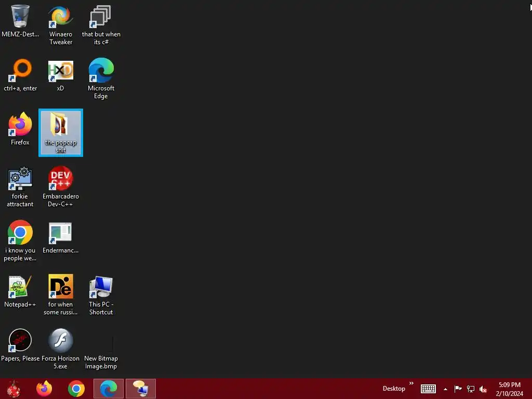The width and height of the screenshot is (532, 399).
Task: Select the MEMZ-Dest... recycle bin icon
Action: point(20,21)
